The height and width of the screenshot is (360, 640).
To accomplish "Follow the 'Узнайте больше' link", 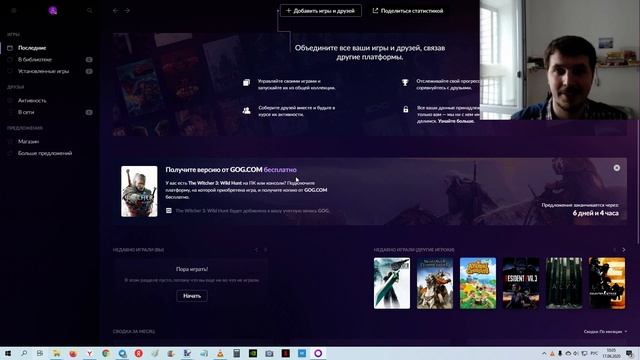I will (456, 121).
